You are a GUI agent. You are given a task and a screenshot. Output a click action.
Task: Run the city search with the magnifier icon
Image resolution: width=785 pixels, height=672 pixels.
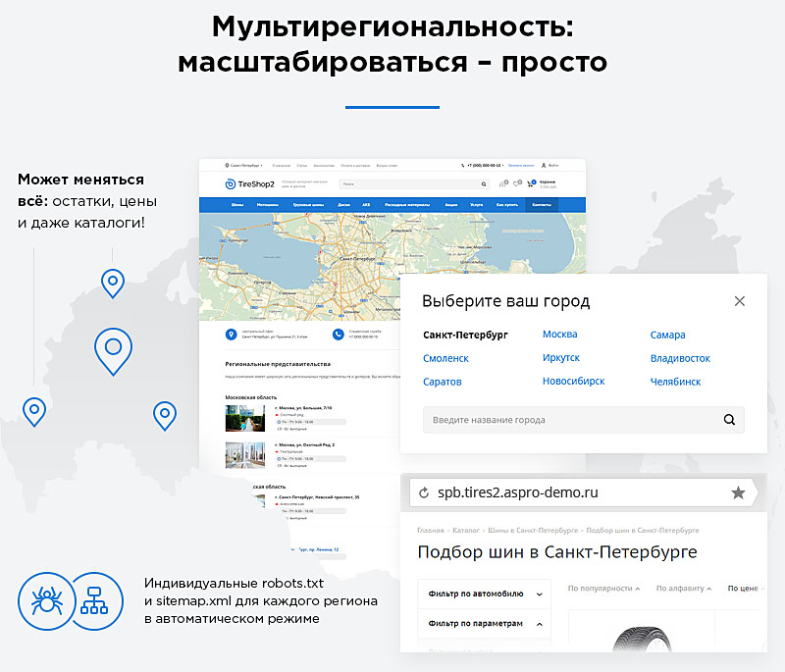[729, 419]
